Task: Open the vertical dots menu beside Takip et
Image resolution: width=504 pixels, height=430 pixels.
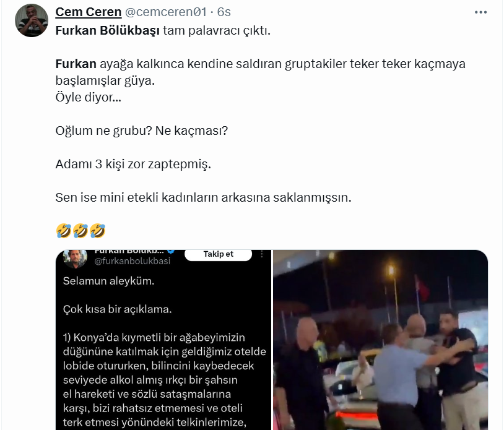Action: tap(262, 254)
